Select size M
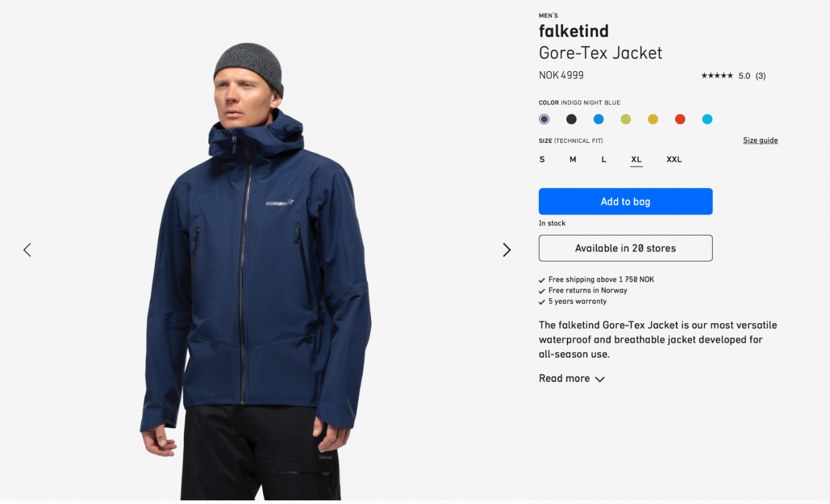This screenshot has height=504, width=830. pyautogui.click(x=573, y=160)
